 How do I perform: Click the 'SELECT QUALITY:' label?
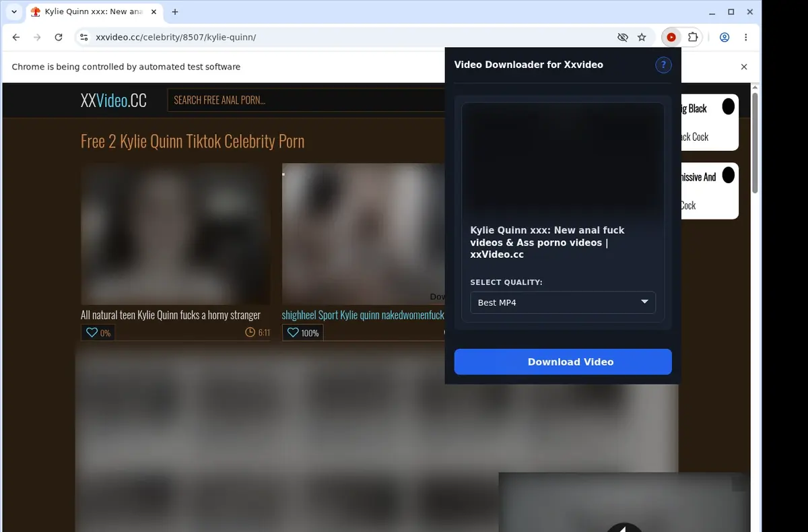pyautogui.click(x=506, y=282)
